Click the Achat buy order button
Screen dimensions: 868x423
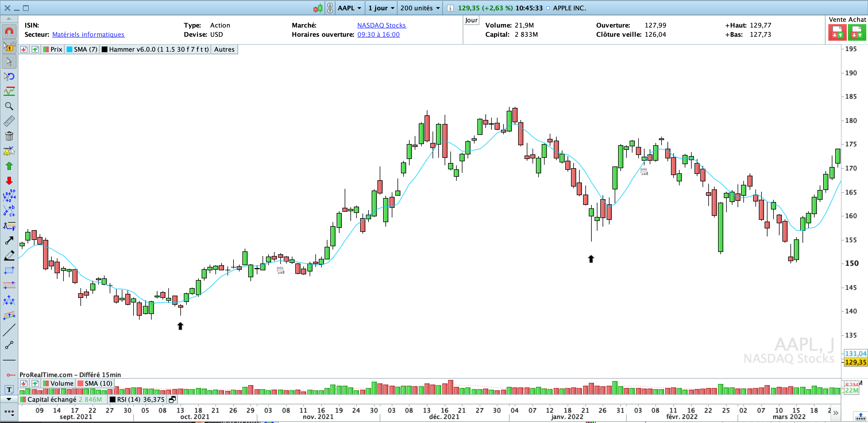pos(857,33)
